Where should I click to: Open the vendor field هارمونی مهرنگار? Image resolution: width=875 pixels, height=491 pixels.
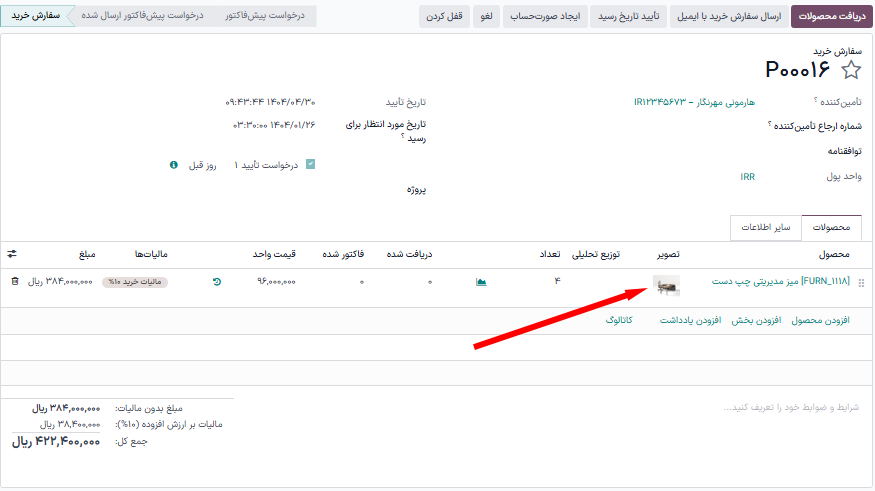coord(695,103)
